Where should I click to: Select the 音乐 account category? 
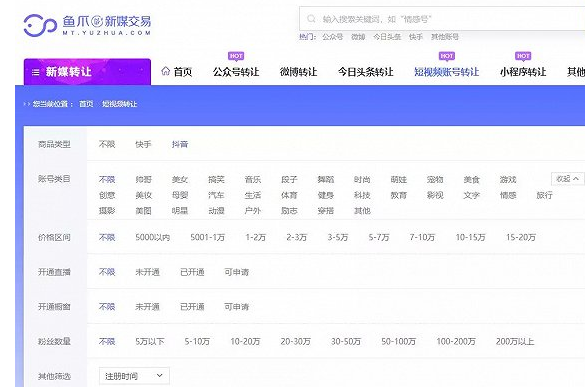click(x=253, y=179)
